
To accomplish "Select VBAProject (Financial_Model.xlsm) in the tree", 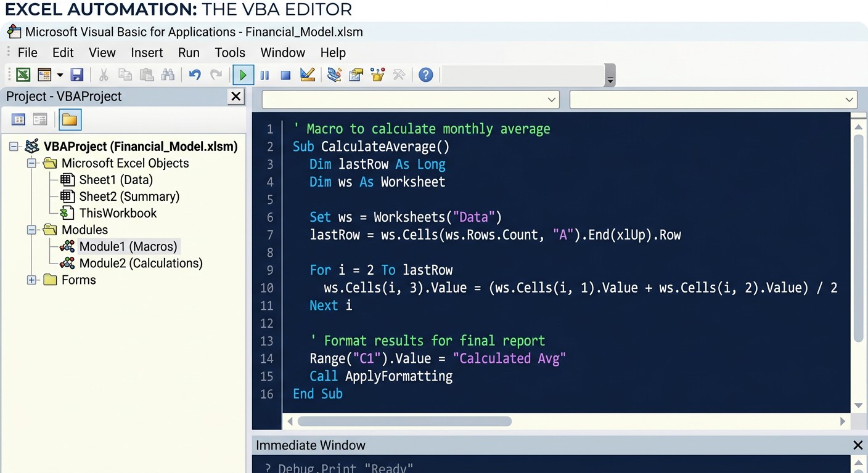I will point(141,147).
